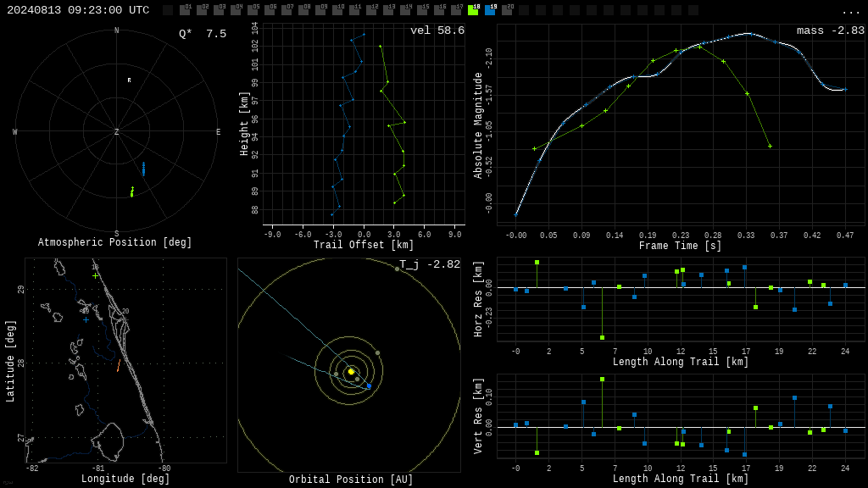Click station box labeled 10
This screenshot has width=868, height=488.
click(x=337, y=9)
